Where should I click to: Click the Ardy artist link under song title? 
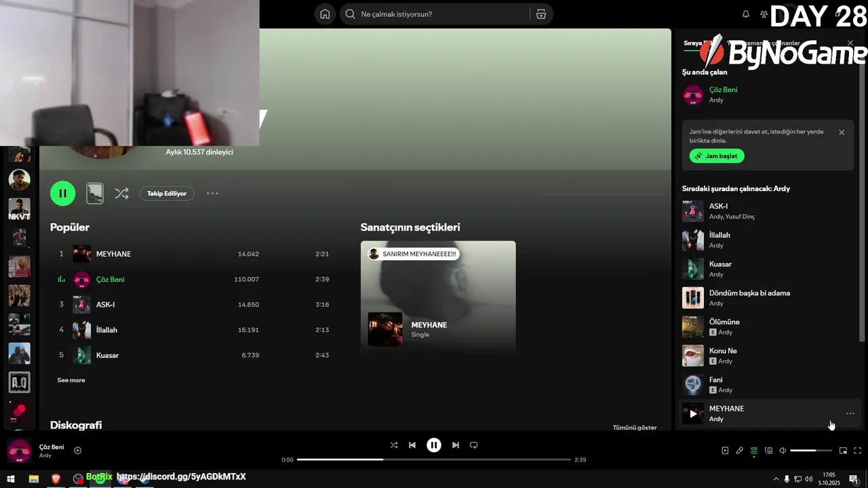tap(45, 455)
